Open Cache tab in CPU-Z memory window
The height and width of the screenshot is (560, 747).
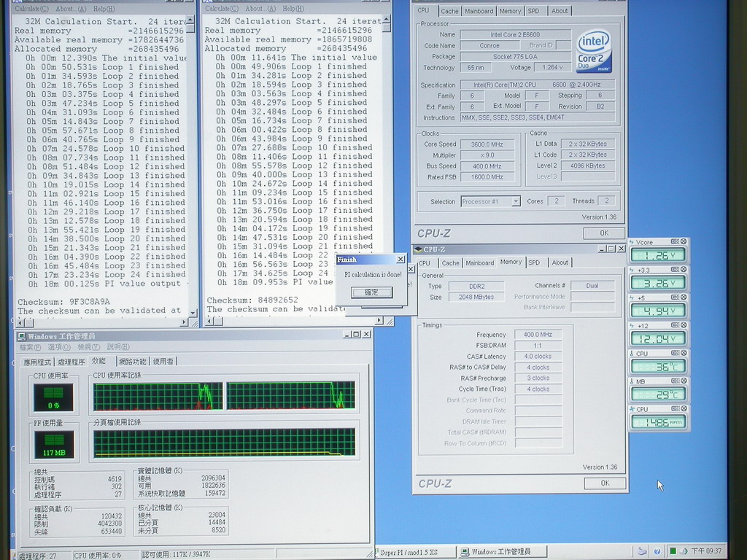[x=450, y=262]
